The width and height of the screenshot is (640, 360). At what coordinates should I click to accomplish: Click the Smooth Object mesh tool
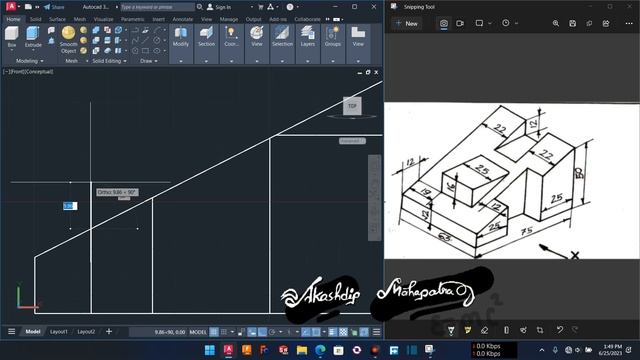pos(68,40)
